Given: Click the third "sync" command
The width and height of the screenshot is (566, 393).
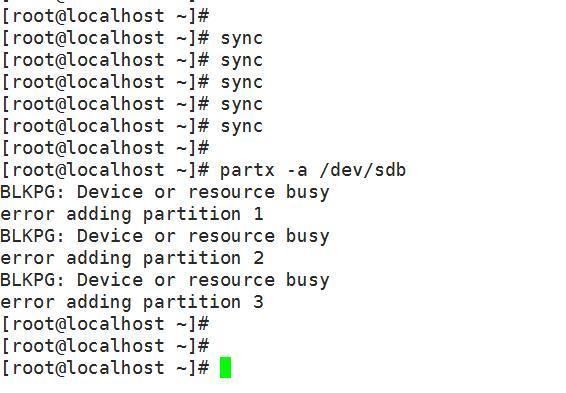Looking at the screenshot, I should click(x=241, y=83).
